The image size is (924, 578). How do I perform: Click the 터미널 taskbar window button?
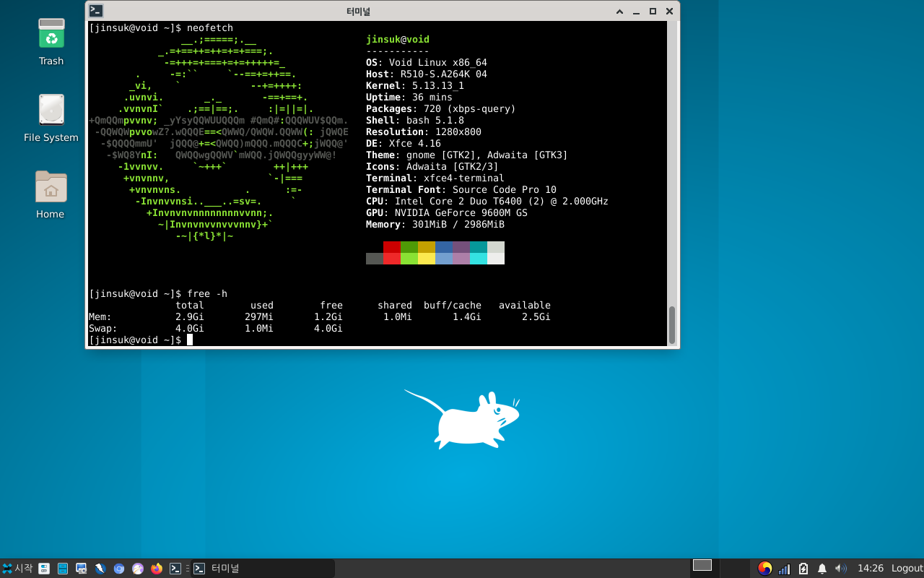pos(263,569)
